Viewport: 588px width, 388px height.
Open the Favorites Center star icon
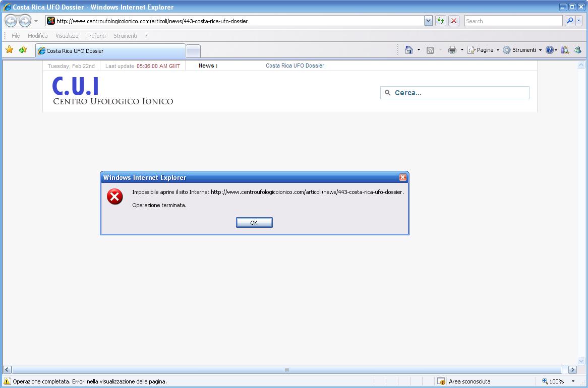coord(10,50)
